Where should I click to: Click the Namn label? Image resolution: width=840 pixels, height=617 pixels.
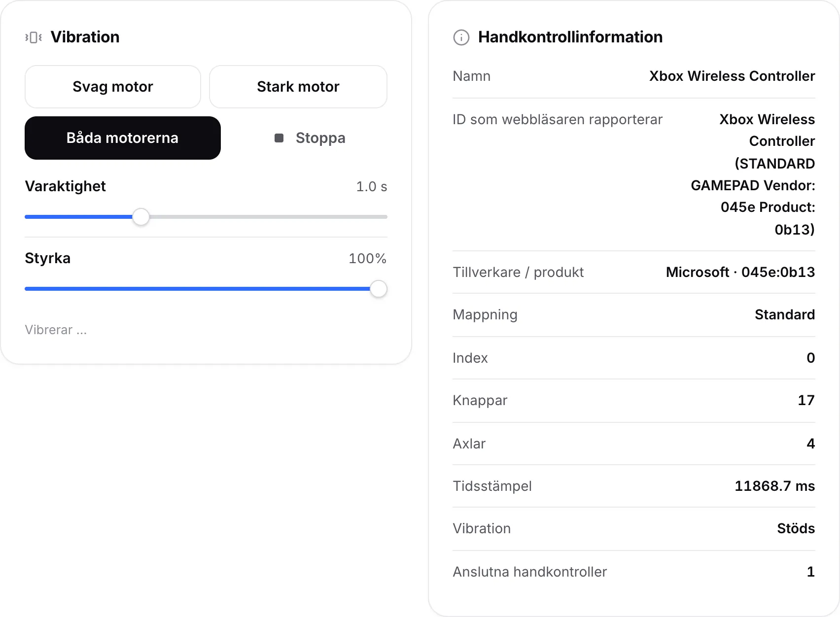click(x=472, y=76)
